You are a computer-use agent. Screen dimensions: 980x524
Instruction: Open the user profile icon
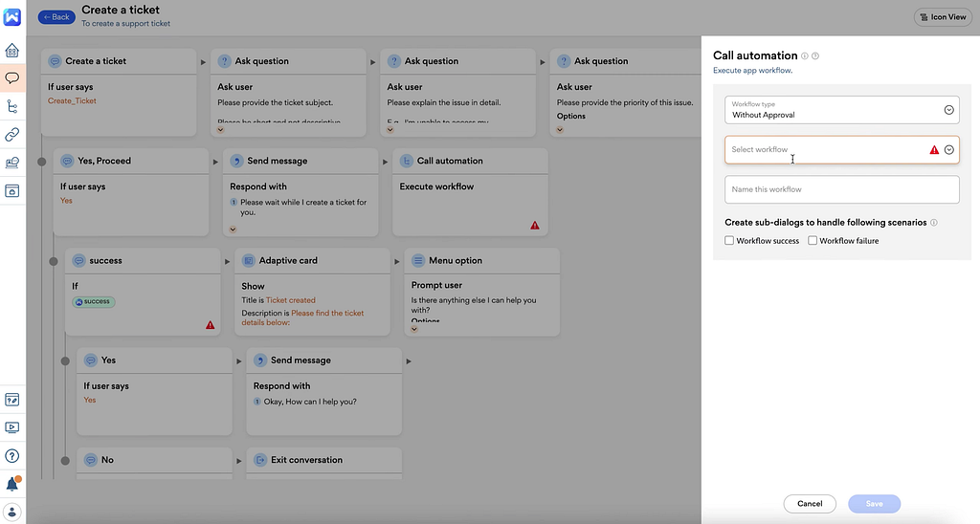11,513
